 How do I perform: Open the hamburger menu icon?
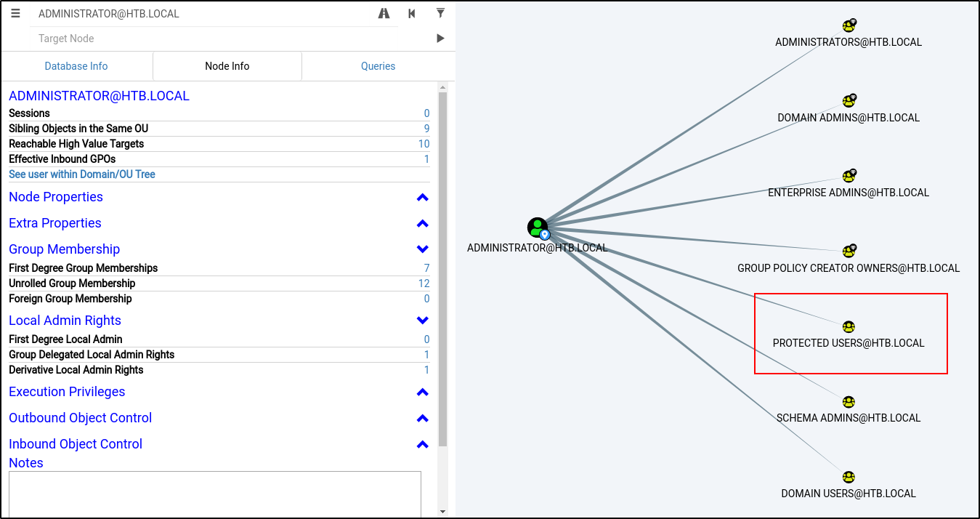[x=16, y=14]
